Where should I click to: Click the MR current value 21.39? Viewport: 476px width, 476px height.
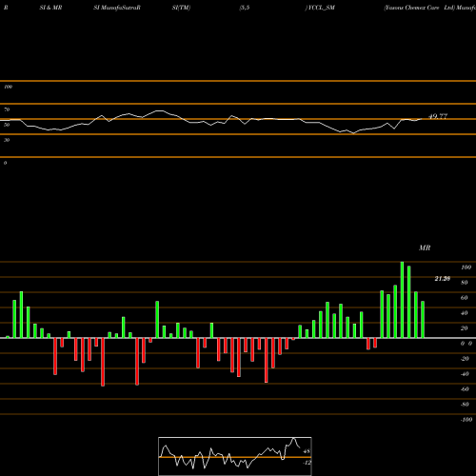click(443, 279)
